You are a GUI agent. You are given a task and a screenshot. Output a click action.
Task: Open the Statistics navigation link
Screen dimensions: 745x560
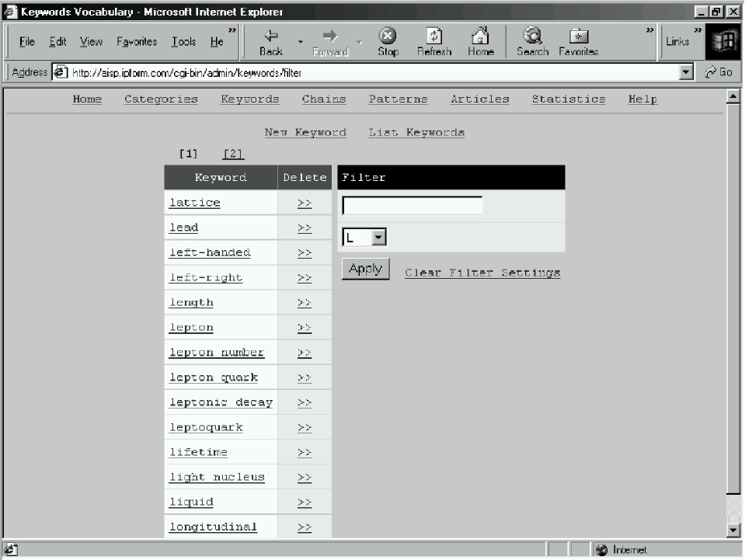(568, 99)
